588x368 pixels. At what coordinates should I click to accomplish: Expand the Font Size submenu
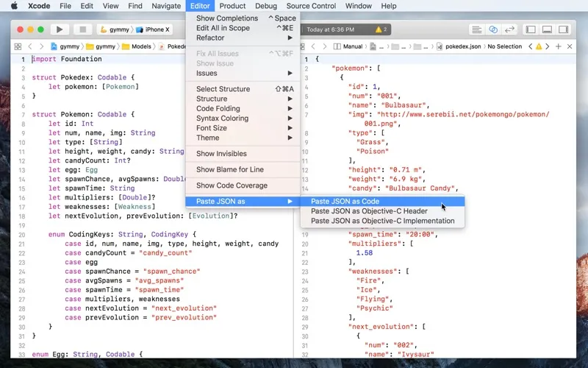(243, 128)
